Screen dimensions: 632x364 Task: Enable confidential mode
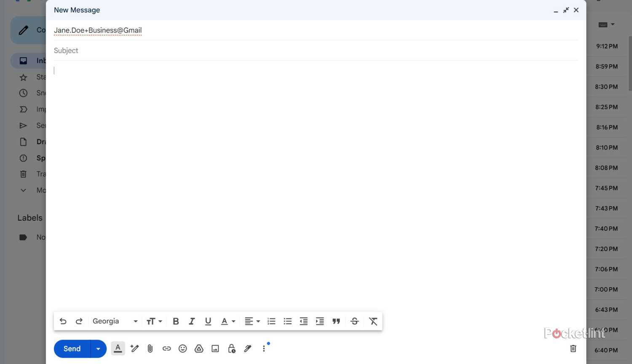tap(231, 348)
